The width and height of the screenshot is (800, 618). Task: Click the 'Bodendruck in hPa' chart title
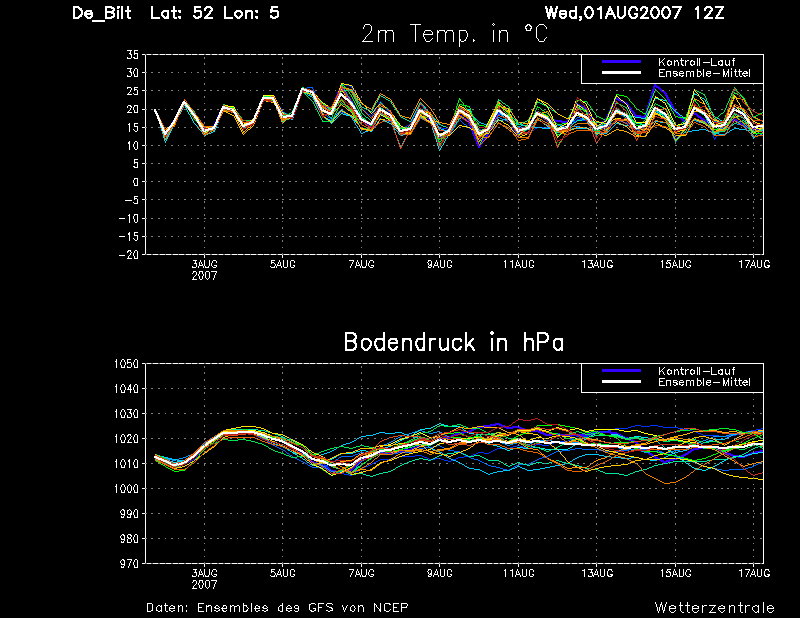coord(454,342)
